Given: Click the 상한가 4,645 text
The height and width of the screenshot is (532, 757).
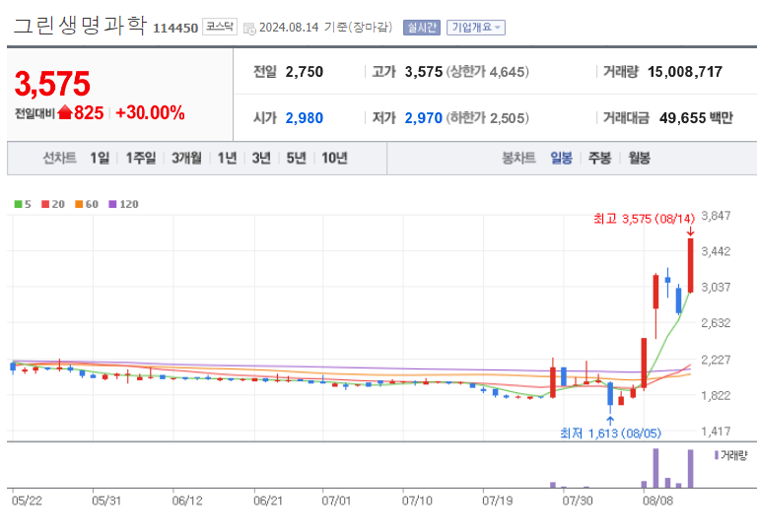Looking at the screenshot, I should 487,72.
